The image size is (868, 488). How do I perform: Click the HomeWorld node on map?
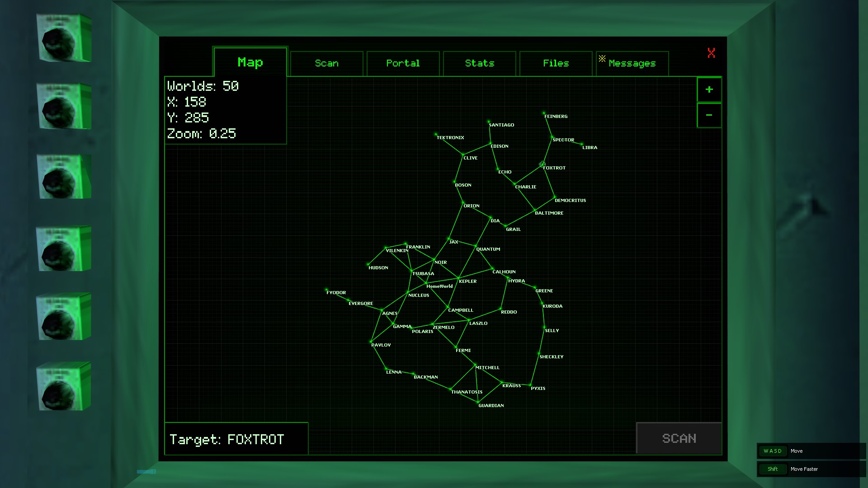click(426, 283)
